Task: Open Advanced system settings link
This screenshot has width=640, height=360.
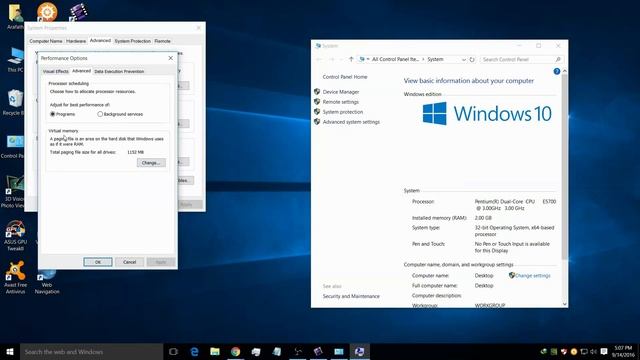Action: 351,122
